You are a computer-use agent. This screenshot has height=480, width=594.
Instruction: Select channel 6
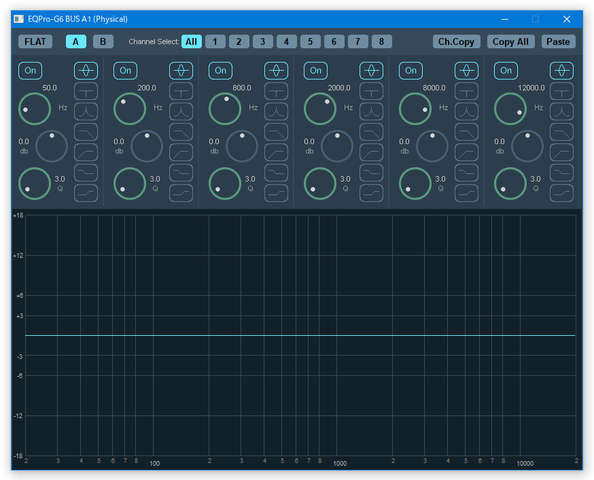(334, 42)
